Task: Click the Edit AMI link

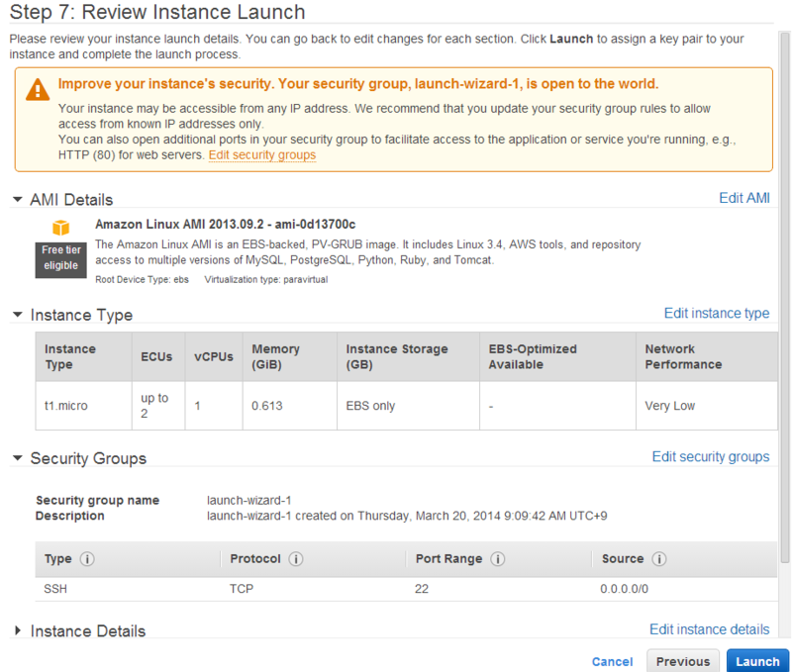Action: tap(744, 198)
